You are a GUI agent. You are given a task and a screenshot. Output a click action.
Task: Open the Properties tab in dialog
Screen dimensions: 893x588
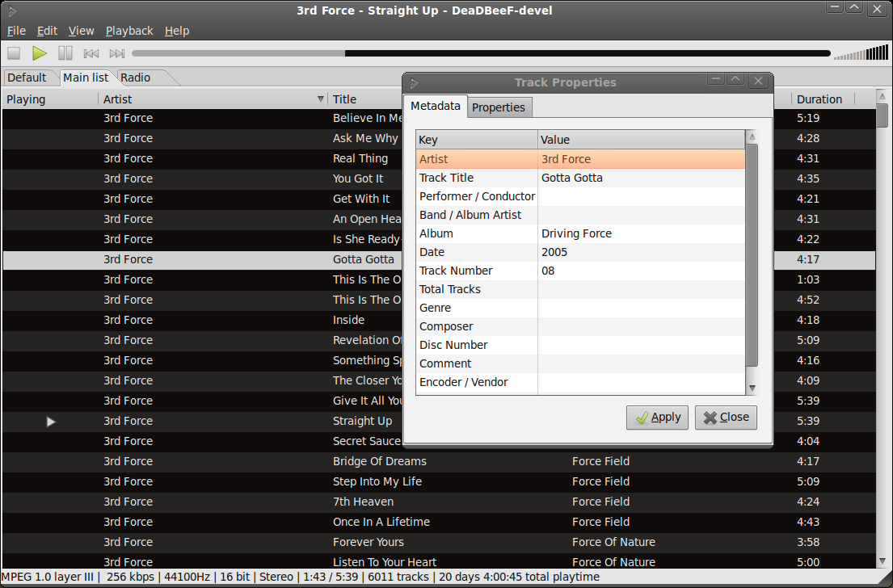coord(498,107)
